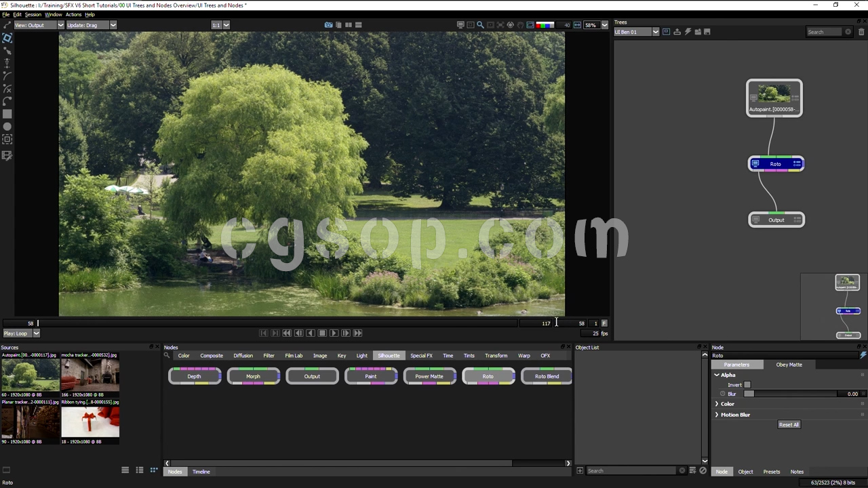Select the mocha tracker source thumbnail
The height and width of the screenshot is (488, 868).
point(90,375)
